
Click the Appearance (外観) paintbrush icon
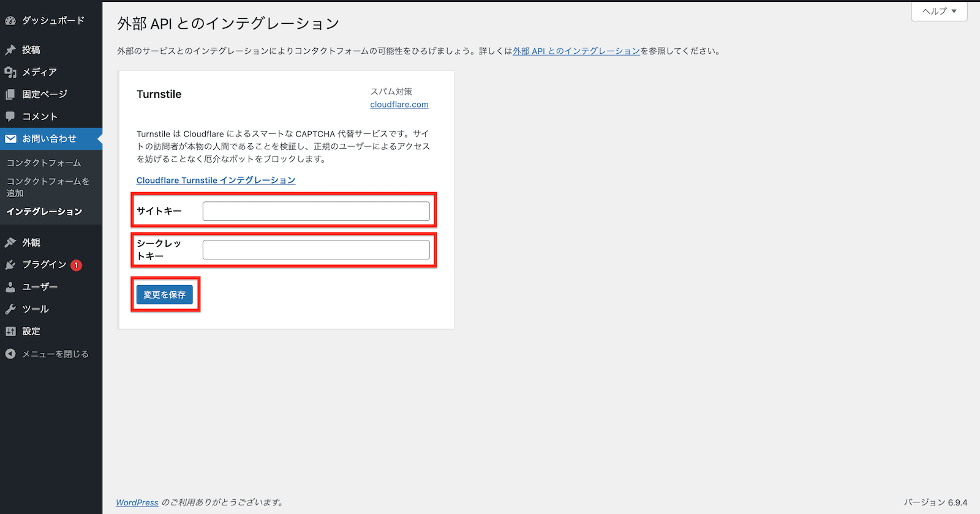(10, 243)
